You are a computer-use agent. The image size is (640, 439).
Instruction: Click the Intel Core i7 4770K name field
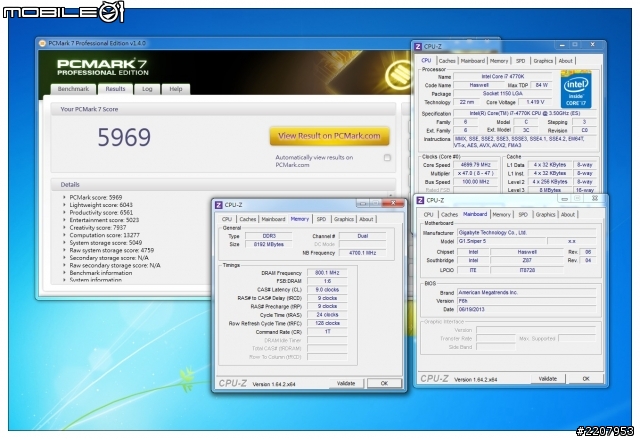(502, 76)
